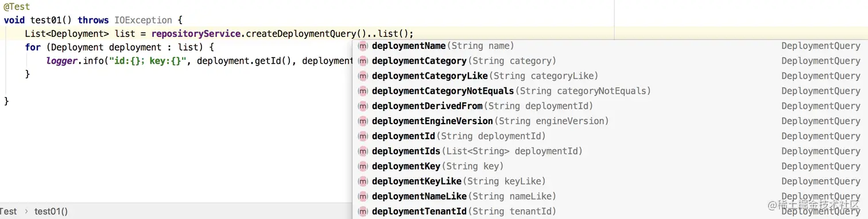Click the 'throws' keyword in the method signature
This screenshot has width=868, height=219.
(94, 20)
